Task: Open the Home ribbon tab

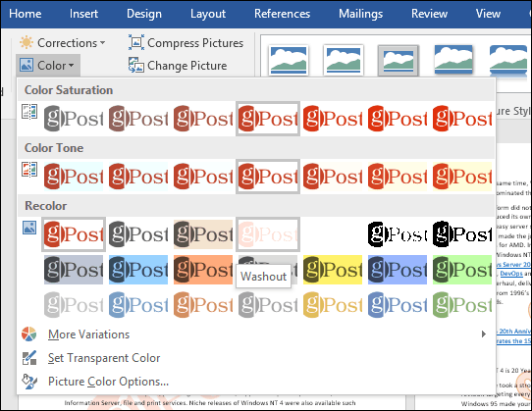Action: pos(26,14)
